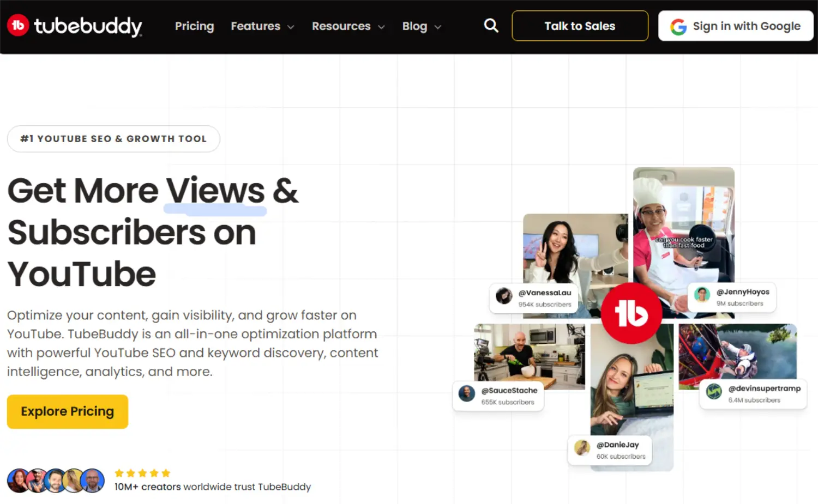Click the five-star rating icons

pos(143,473)
